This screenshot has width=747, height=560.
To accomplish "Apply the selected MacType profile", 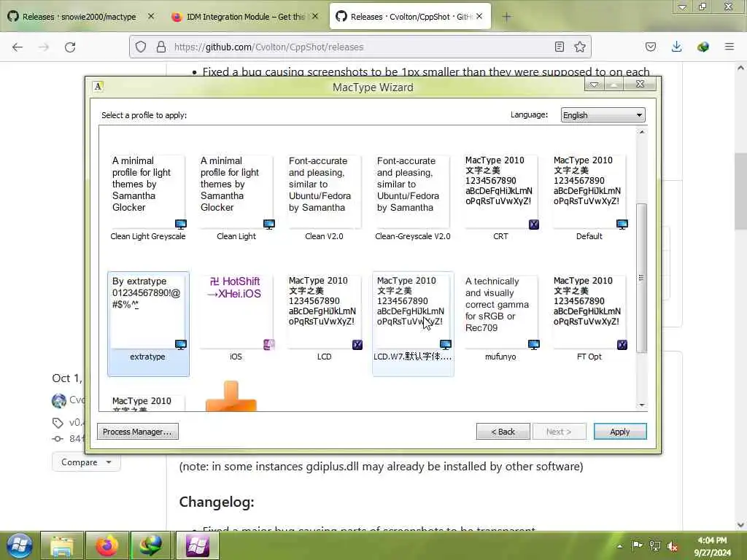I will click(620, 432).
